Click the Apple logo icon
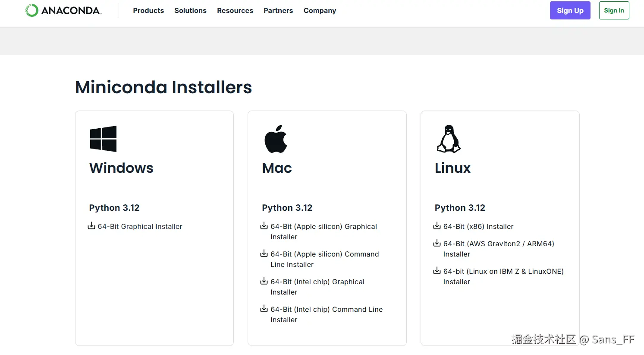Viewport: 644px width, 355px height. pos(276,139)
